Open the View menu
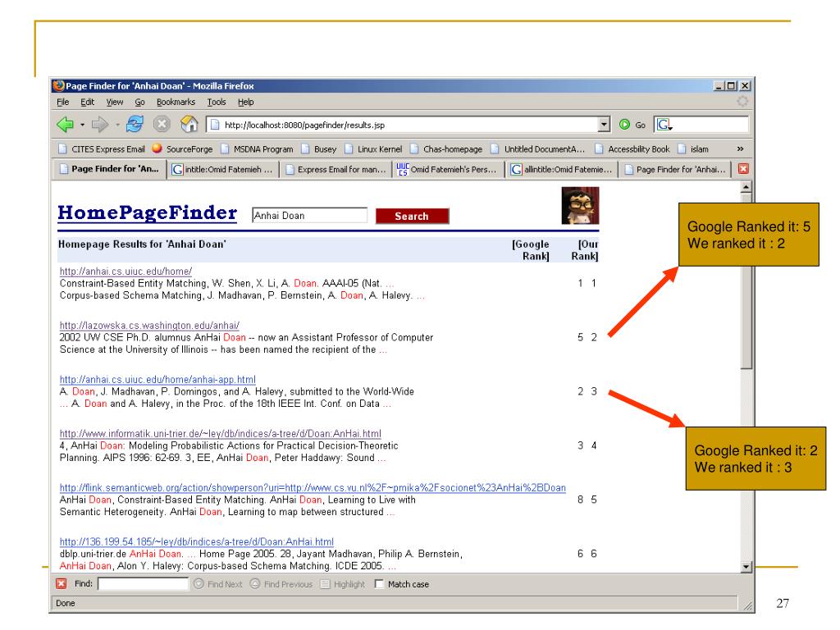Image resolution: width=840 pixels, height=630 pixels. point(114,102)
